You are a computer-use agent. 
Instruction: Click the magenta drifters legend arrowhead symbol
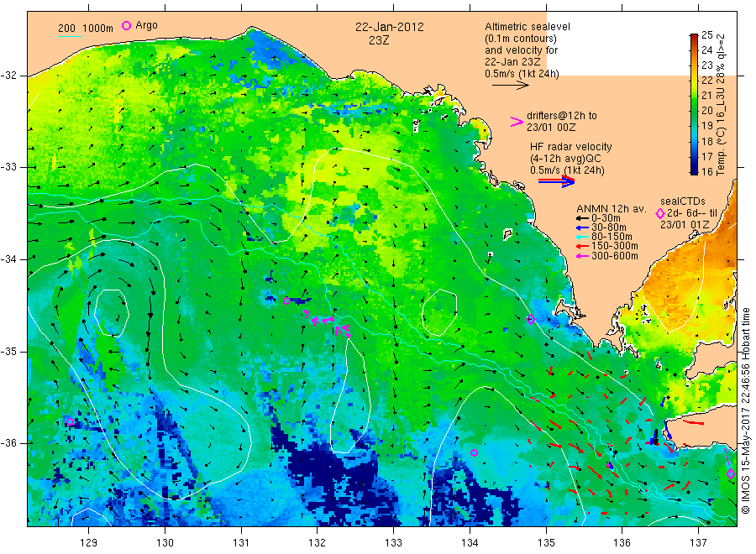click(x=517, y=122)
